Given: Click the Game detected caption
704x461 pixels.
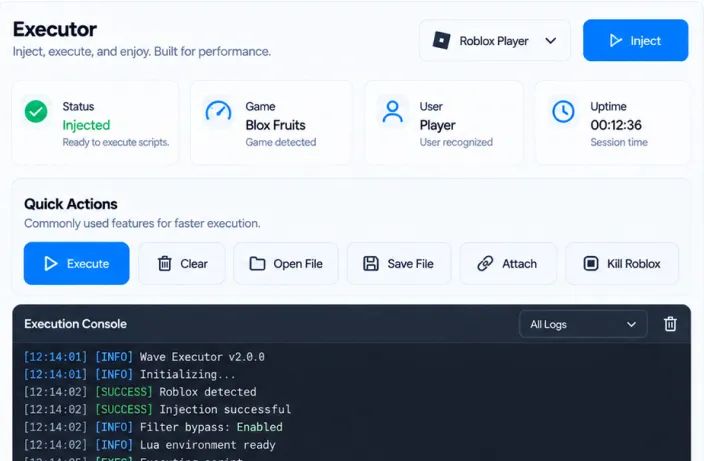Looking at the screenshot, I should (x=281, y=142).
